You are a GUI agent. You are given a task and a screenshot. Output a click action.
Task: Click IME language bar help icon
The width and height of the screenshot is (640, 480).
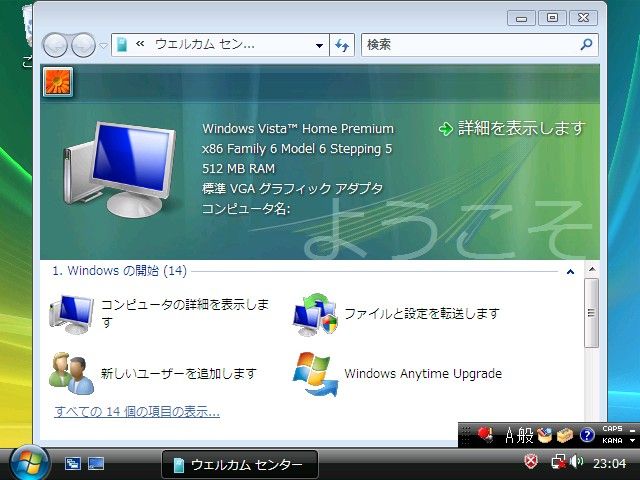[587, 435]
